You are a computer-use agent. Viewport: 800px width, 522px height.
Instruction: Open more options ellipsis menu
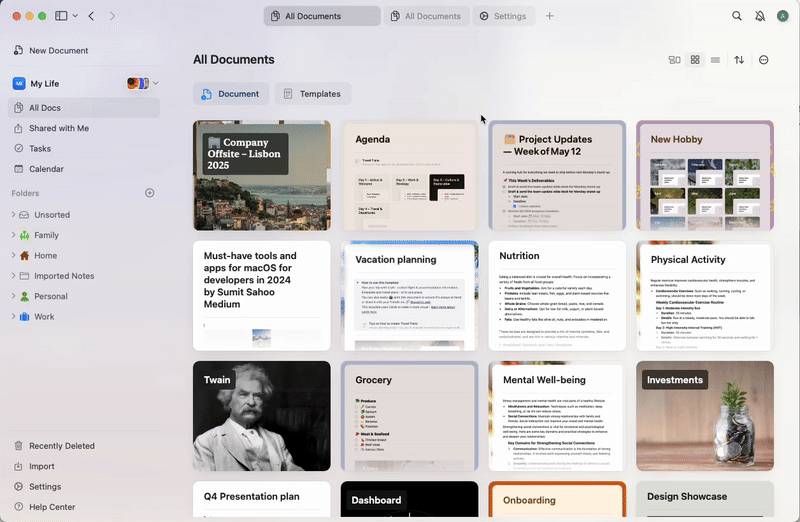pyautogui.click(x=764, y=60)
